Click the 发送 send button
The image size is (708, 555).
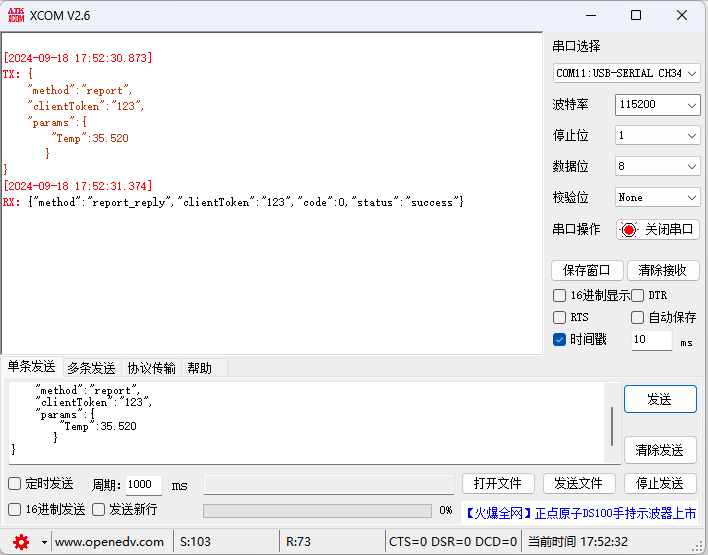659,399
